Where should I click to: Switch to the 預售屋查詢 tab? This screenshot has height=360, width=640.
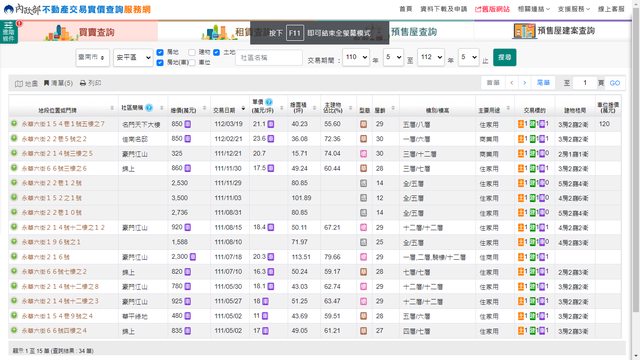click(x=413, y=32)
